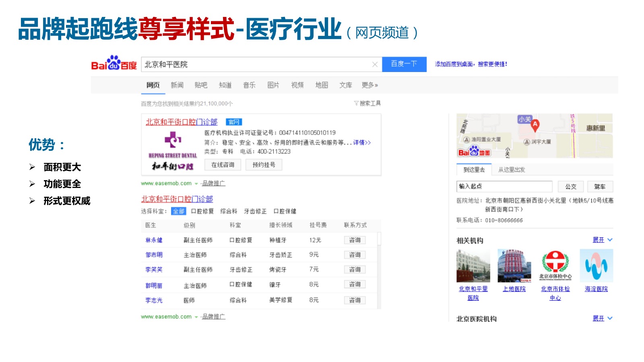Open the 视频 tab
Image resolution: width=644 pixels, height=362 pixels.
coord(297,85)
